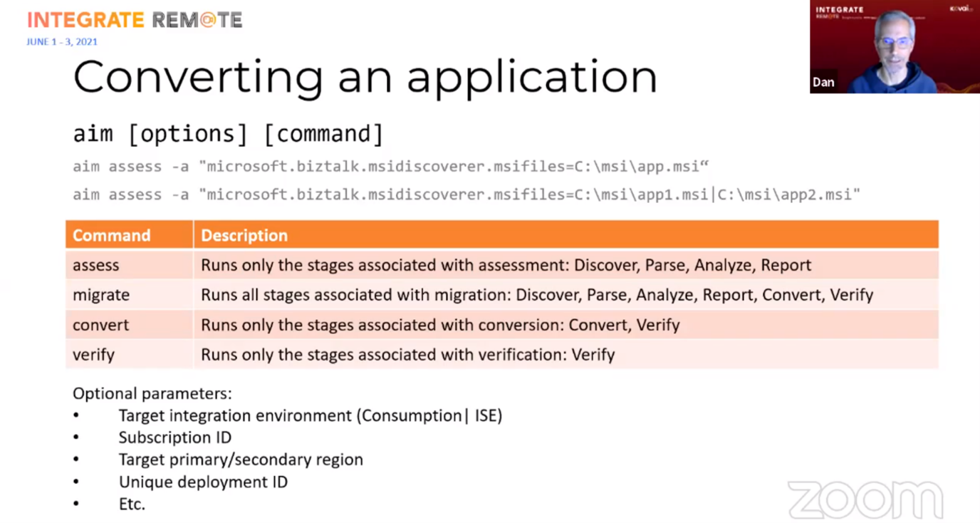
Task: Click the Subscription ID bullet item
Action: point(174,437)
